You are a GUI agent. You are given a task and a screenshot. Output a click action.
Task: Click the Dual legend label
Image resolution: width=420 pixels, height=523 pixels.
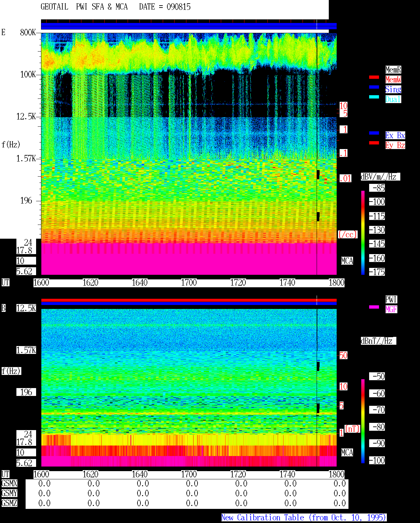(x=393, y=99)
